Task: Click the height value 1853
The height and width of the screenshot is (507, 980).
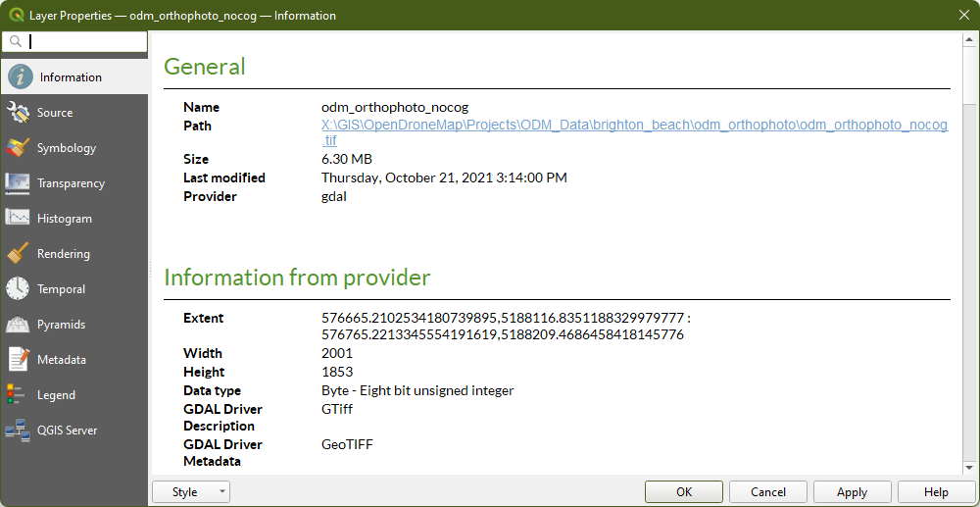Action: pyautogui.click(x=337, y=372)
